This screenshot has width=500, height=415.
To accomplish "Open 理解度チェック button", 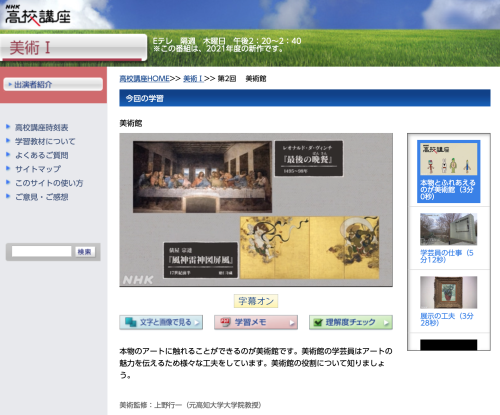I will tap(351, 322).
